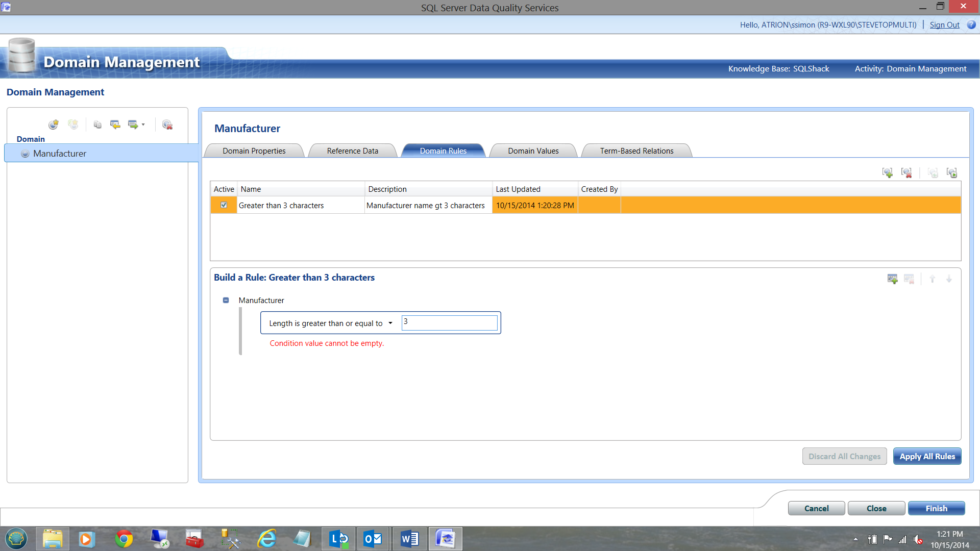Collapse the Manufacturer rule clause group

point(226,300)
